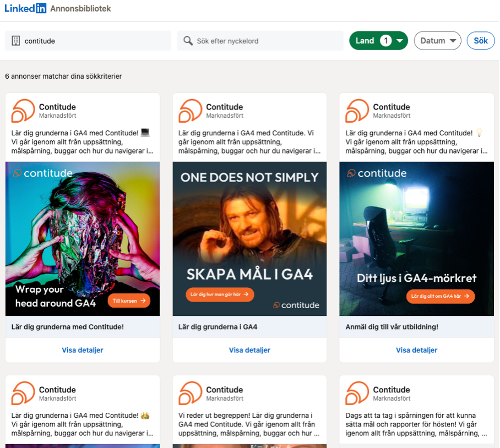
Task: Click Contitude logo on GA4-mörkret ad card
Action: [357, 111]
